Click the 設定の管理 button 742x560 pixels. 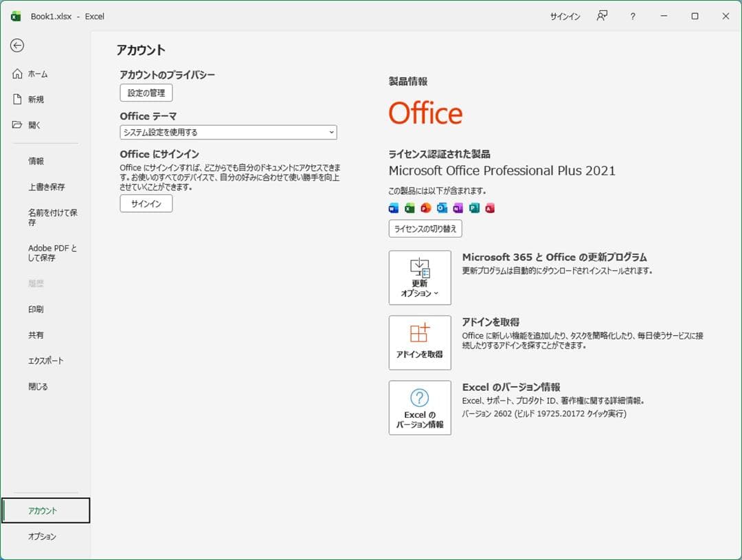[146, 93]
